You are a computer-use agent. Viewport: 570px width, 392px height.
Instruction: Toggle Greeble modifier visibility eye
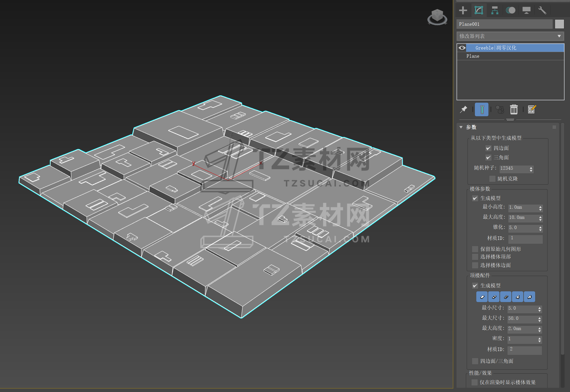tap(462, 48)
